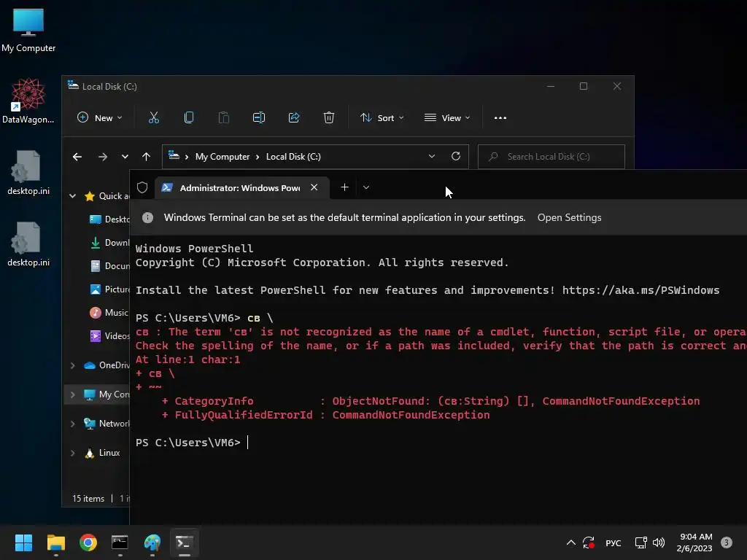Go up one folder level

[146, 157]
